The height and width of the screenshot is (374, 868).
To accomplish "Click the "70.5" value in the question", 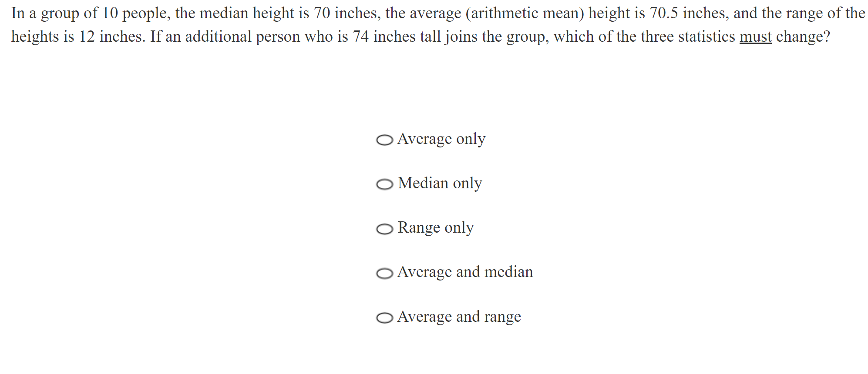I will tap(664, 13).
